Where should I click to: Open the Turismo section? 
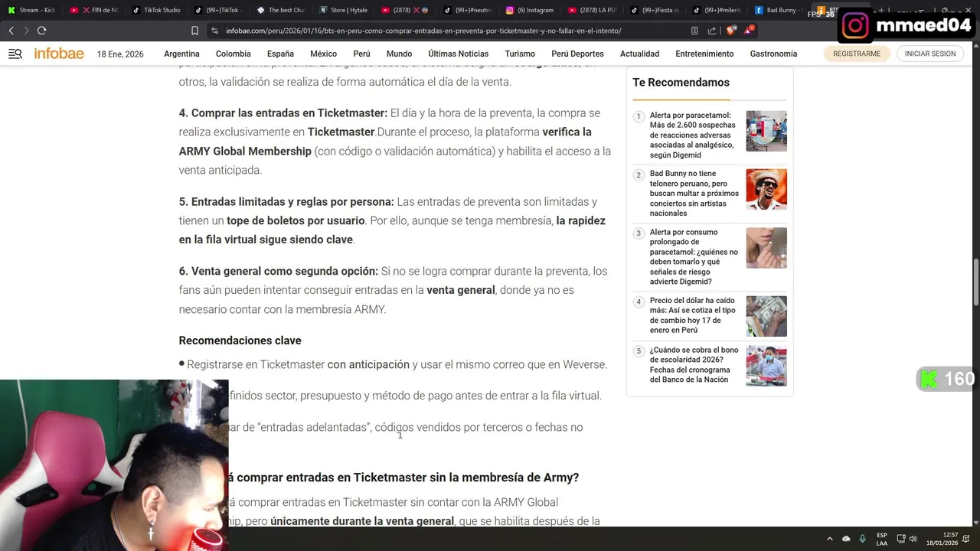(520, 54)
